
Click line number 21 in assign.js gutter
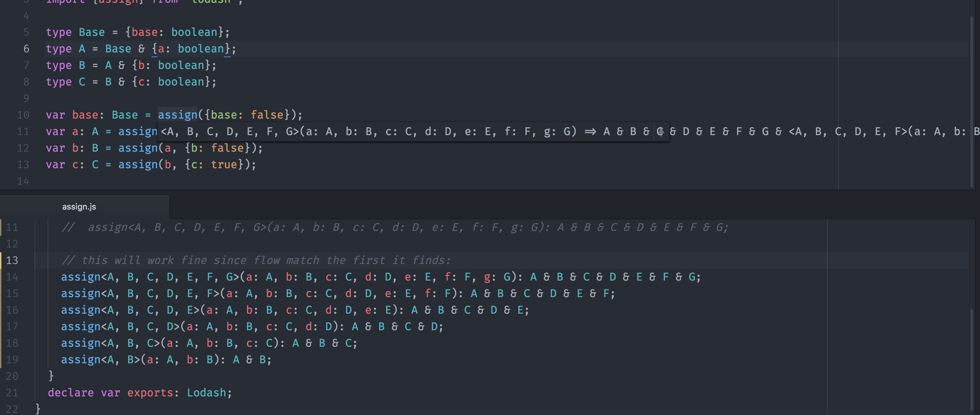tap(12, 393)
